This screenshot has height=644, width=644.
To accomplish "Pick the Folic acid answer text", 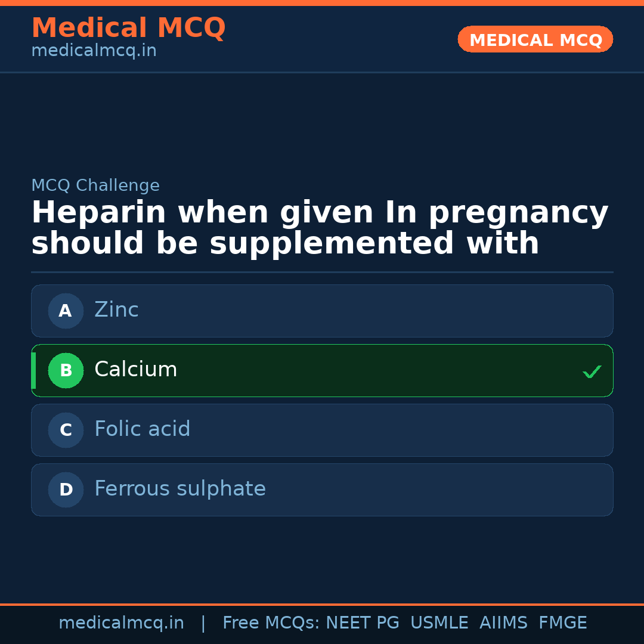I will click(x=142, y=429).
